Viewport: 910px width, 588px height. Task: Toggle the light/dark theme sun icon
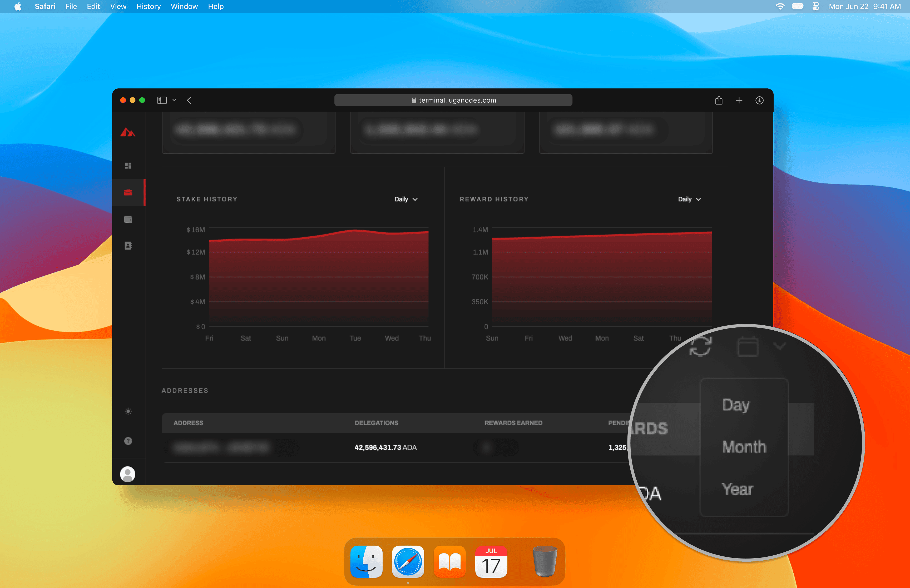point(128,411)
